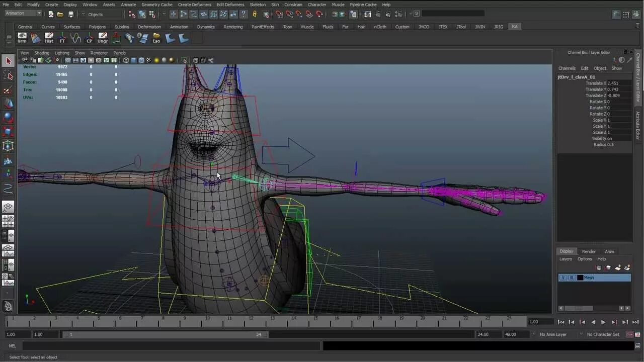Click the current frame 1.00 field
This screenshot has width=644, height=362.
click(540, 322)
